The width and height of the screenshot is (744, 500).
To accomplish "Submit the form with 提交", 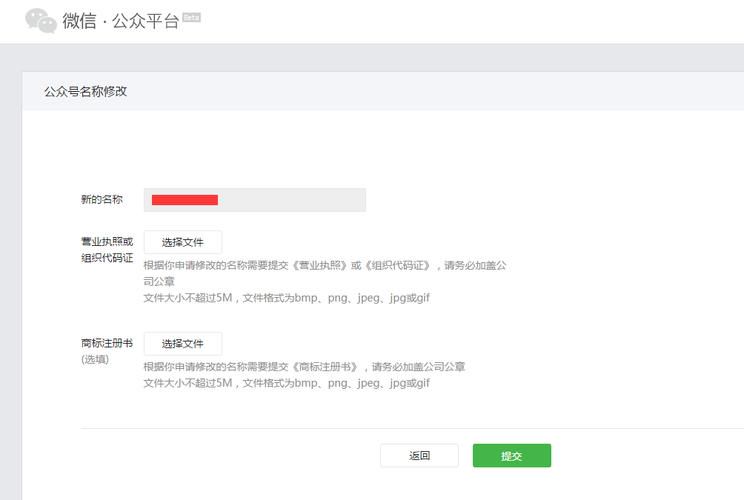I will click(512, 455).
